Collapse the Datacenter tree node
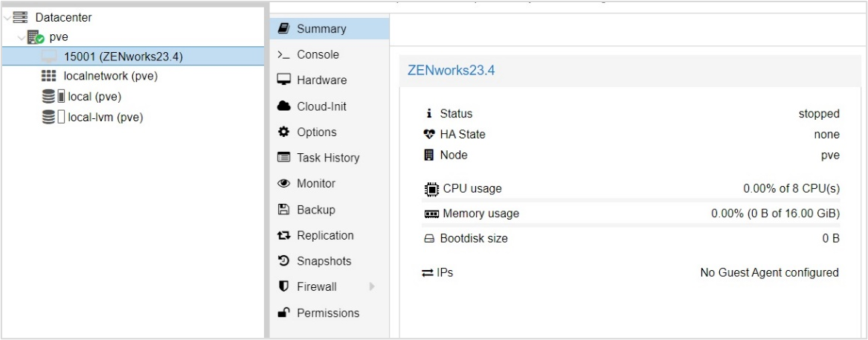Viewport: 868px width, 340px height. [7, 17]
